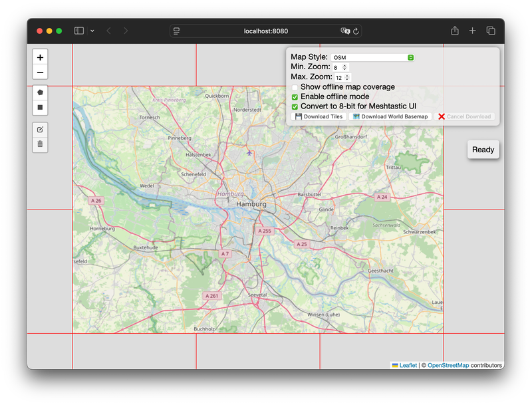Open the Map Style dropdown
532x405 pixels.
pos(373,58)
